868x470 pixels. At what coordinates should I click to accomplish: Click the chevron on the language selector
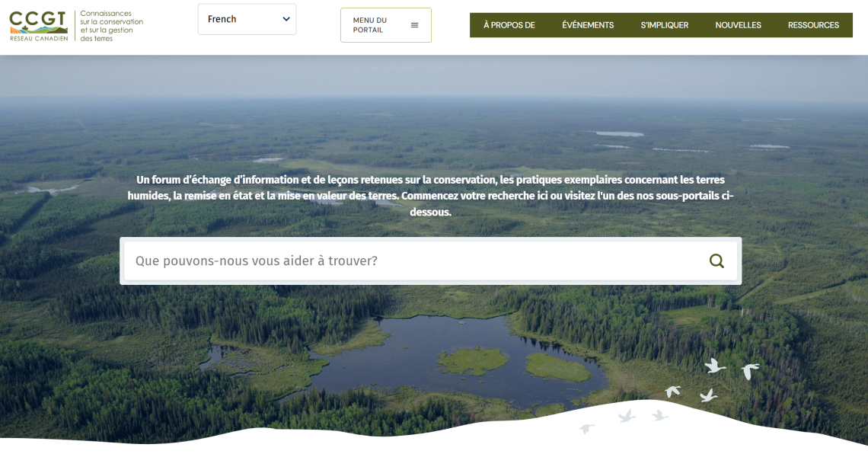click(x=286, y=19)
